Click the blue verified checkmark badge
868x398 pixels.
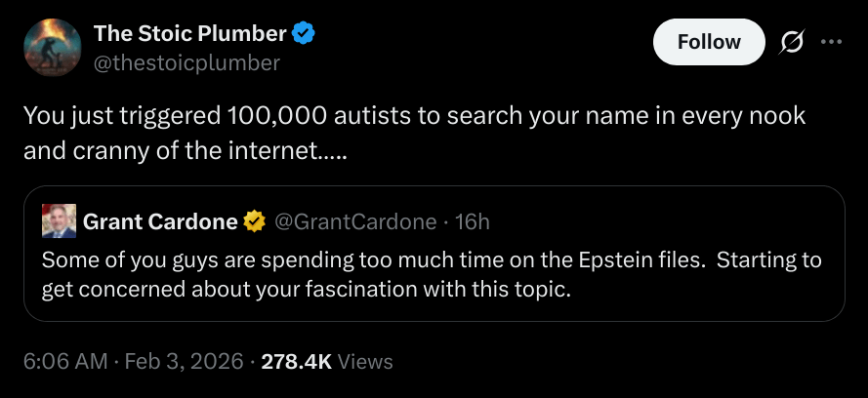coord(305,33)
